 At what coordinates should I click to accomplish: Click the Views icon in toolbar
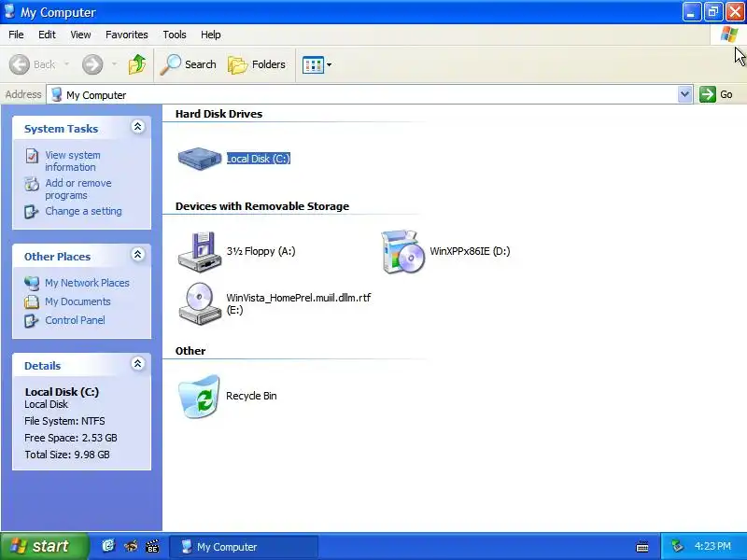313,64
